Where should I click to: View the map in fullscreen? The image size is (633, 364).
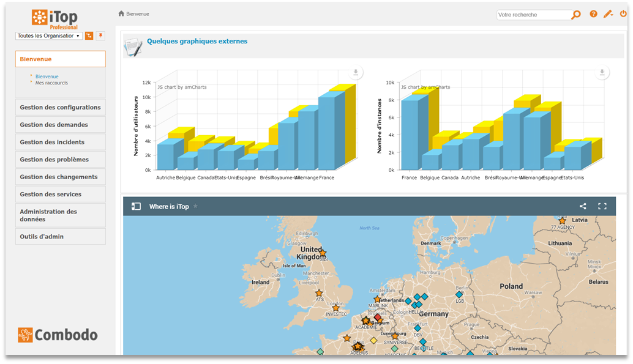[602, 207]
